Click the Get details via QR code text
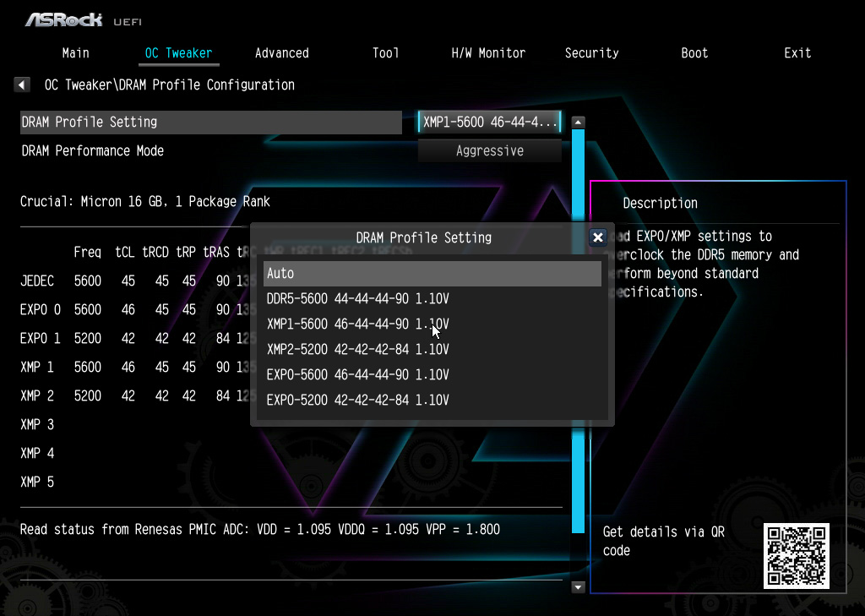 pos(663,541)
